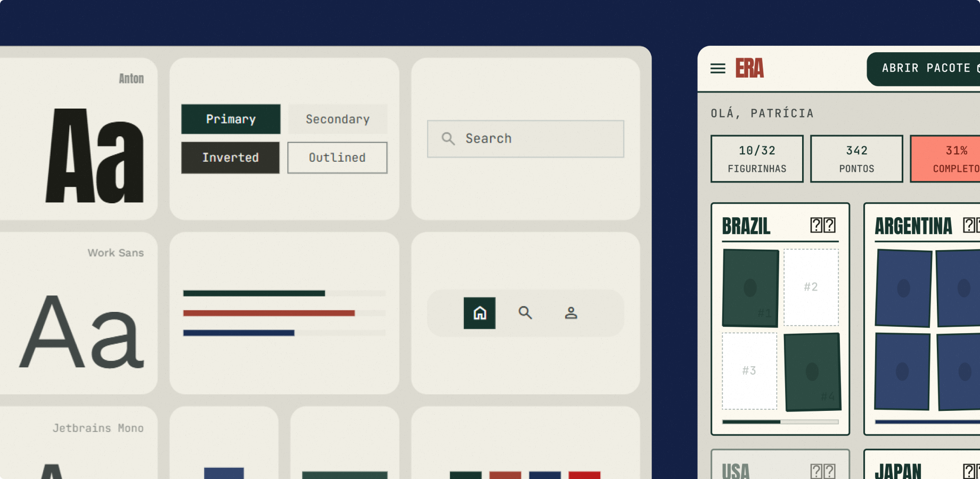Click the Primary button
This screenshot has height=479, width=980.
(231, 119)
